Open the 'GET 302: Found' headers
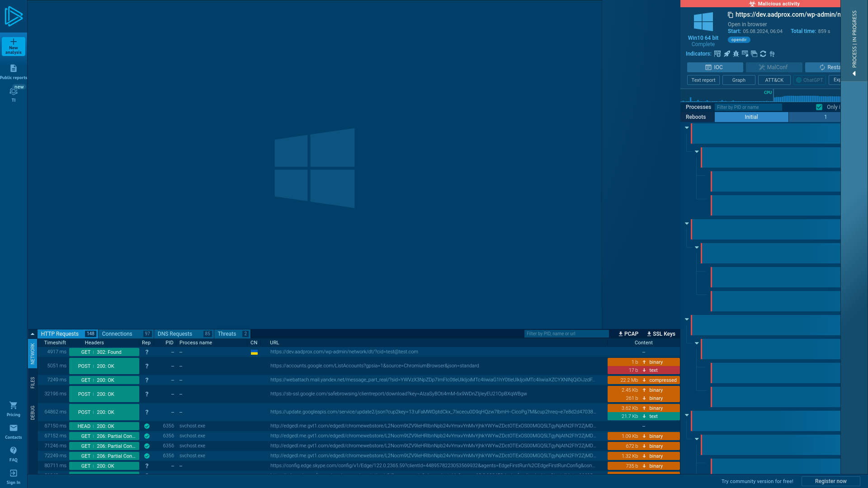 pos(104,352)
